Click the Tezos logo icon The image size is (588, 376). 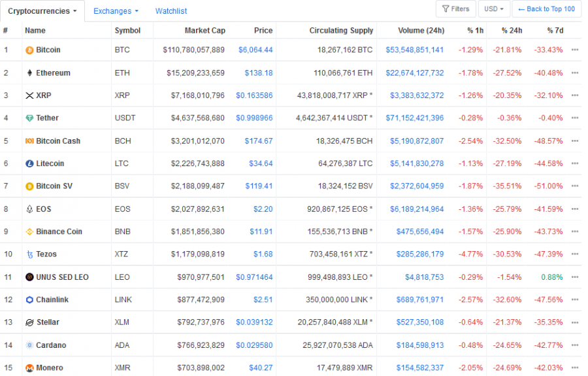(29, 255)
